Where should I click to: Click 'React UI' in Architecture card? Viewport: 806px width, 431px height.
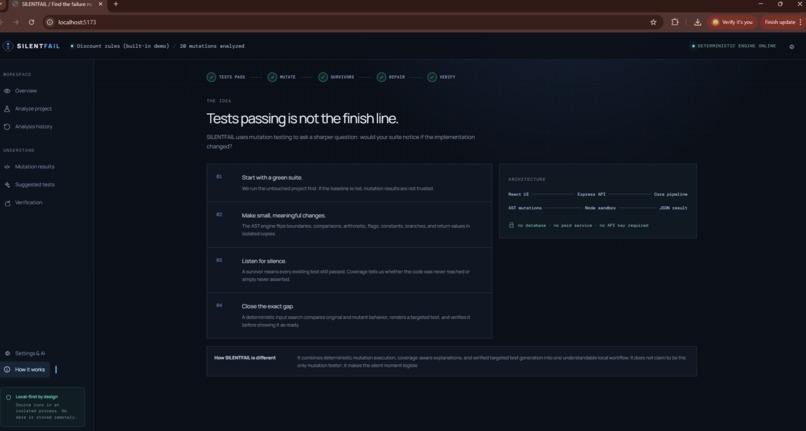click(x=519, y=194)
